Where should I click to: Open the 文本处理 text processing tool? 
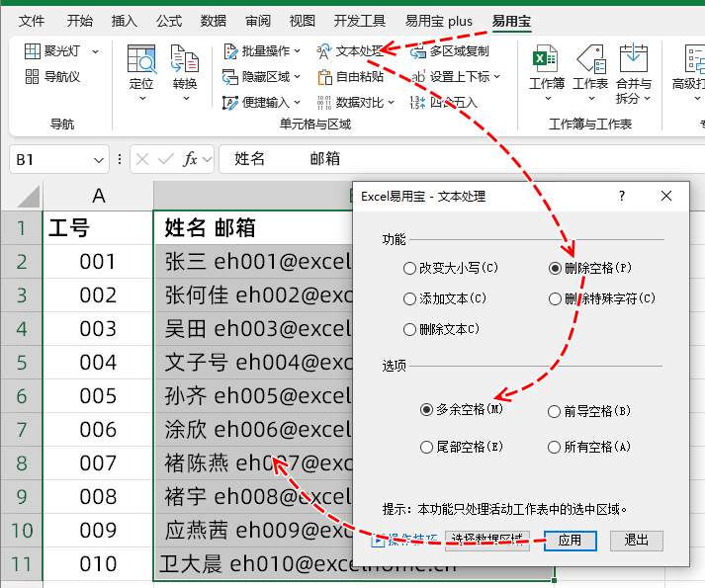point(350,51)
